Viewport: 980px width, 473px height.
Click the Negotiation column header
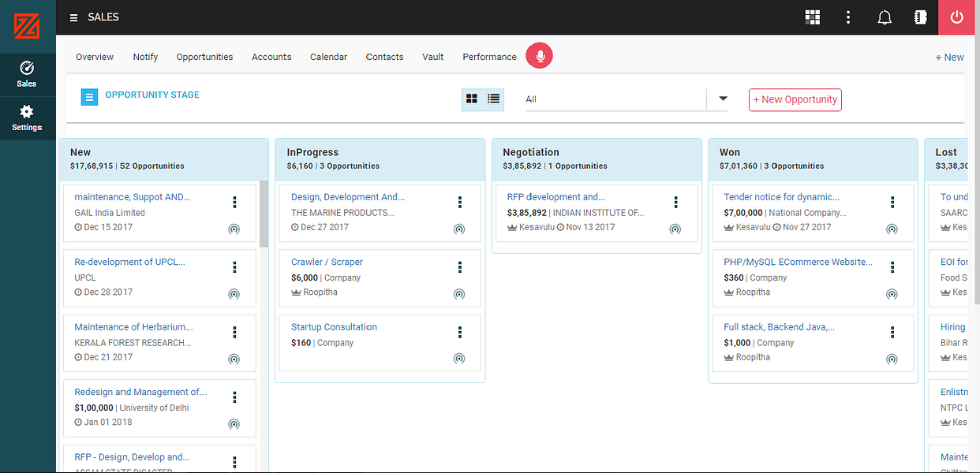596,158
